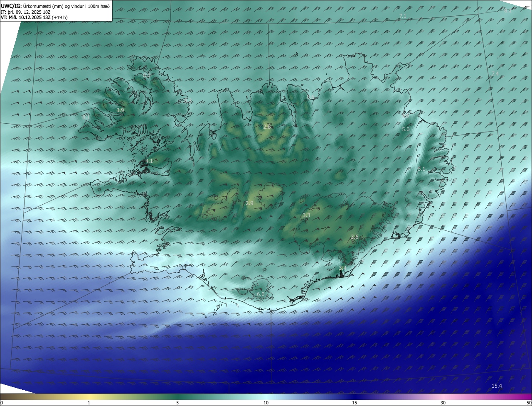
Task: Click the legend tick label '10'
Action: tap(266, 403)
